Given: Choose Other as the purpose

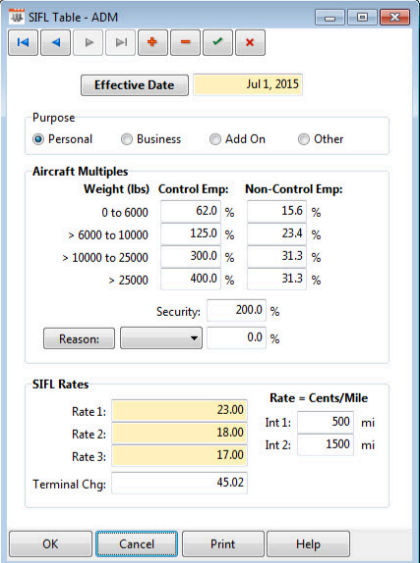Looking at the screenshot, I should [304, 139].
